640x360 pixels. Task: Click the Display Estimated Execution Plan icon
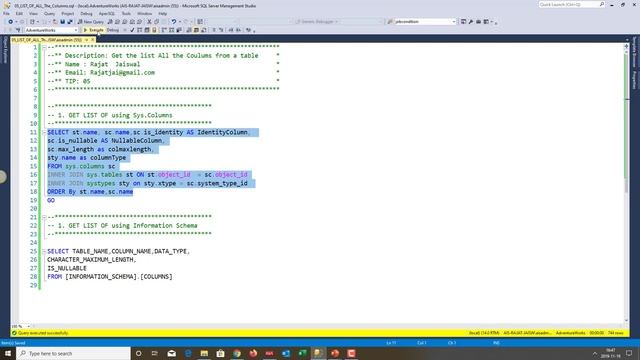pos(140,30)
